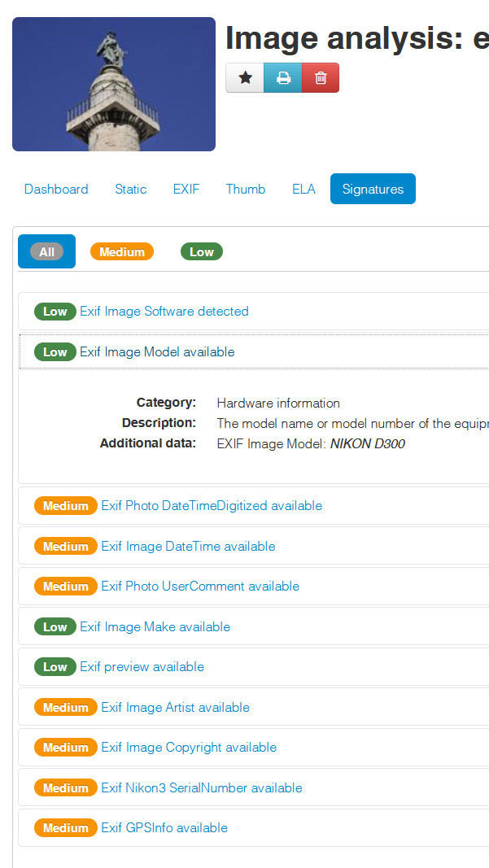Expand Exif GPSInfo available entry
Image resolution: width=489 pixels, height=868 pixels.
tap(164, 827)
